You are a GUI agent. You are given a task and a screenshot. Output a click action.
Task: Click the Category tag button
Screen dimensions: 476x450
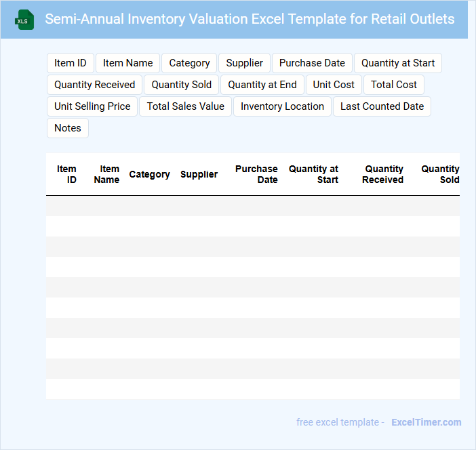[189, 63]
